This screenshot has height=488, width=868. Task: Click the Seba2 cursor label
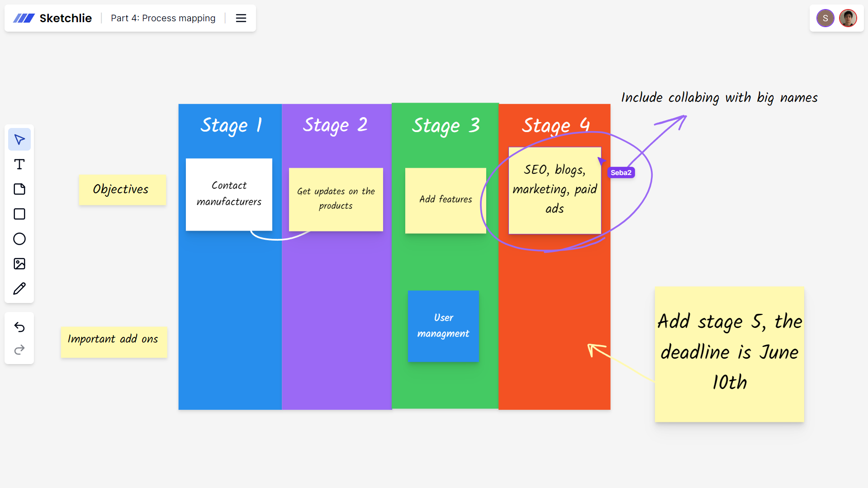621,173
